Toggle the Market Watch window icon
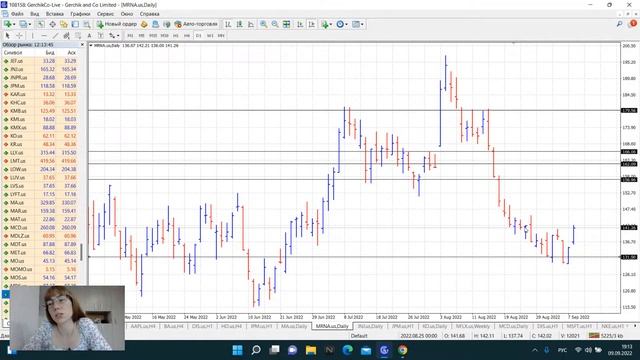Image resolution: width=640 pixels, height=360 pixels. click(x=41, y=24)
